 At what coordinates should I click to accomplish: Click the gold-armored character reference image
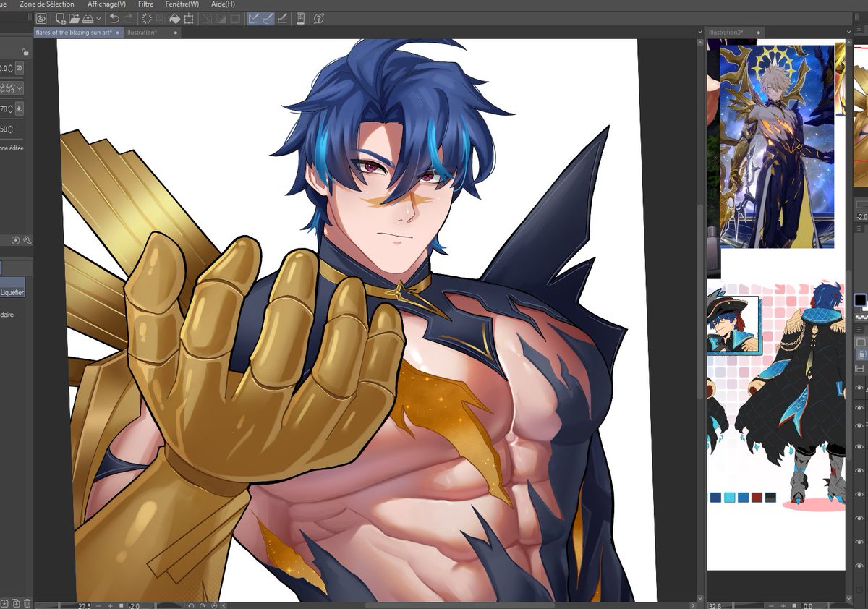click(x=776, y=147)
